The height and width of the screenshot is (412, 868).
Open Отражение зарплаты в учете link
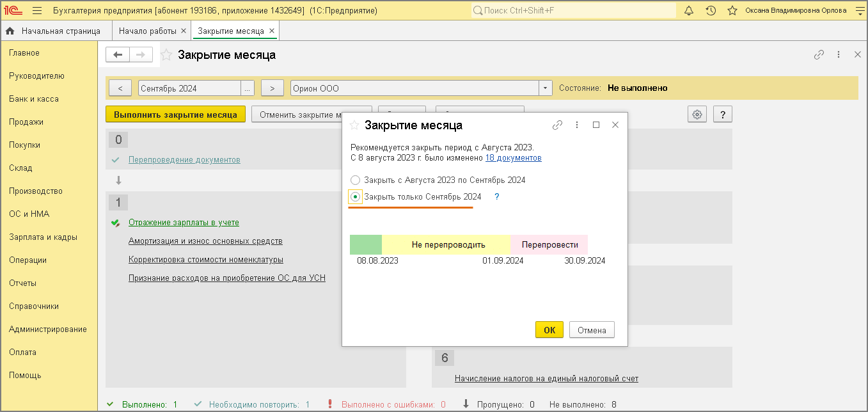tap(184, 223)
